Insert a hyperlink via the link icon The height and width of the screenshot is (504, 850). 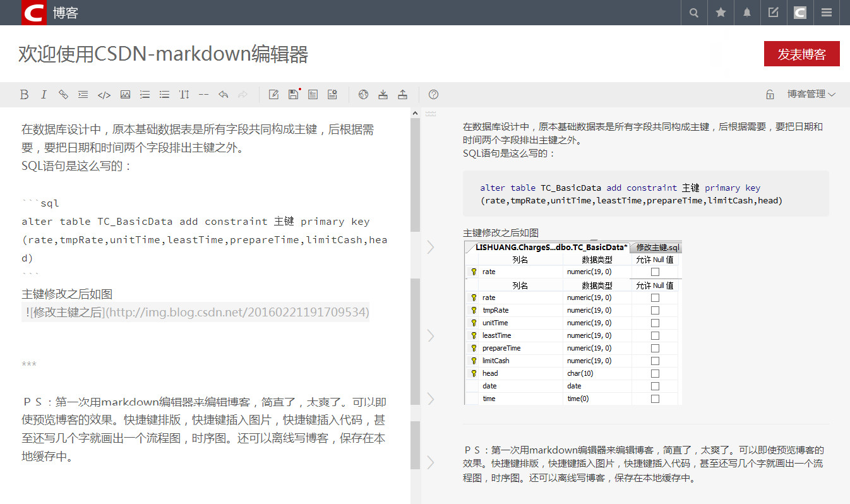pos(63,95)
